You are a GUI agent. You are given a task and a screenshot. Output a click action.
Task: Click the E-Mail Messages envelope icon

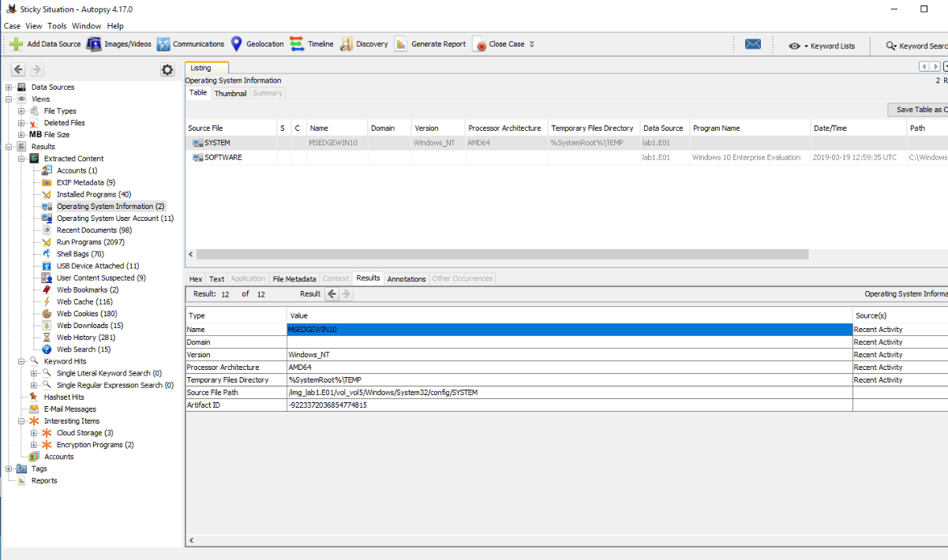coord(35,409)
